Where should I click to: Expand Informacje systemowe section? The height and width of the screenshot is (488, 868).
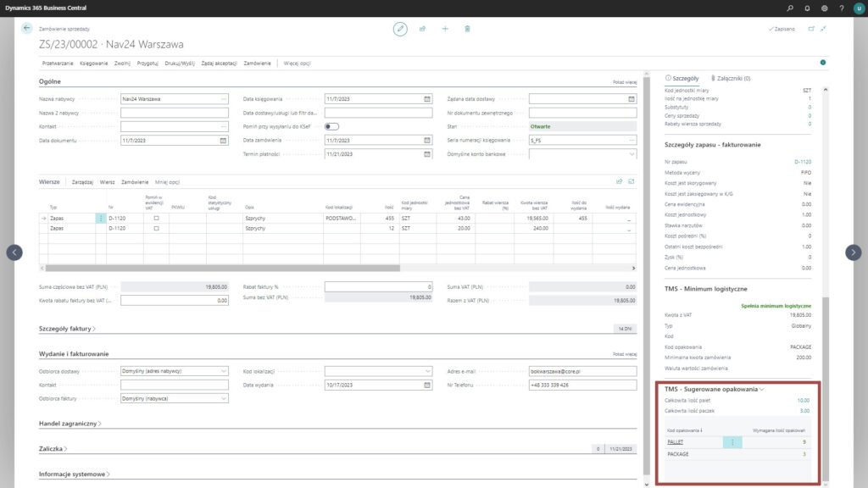[75, 474]
